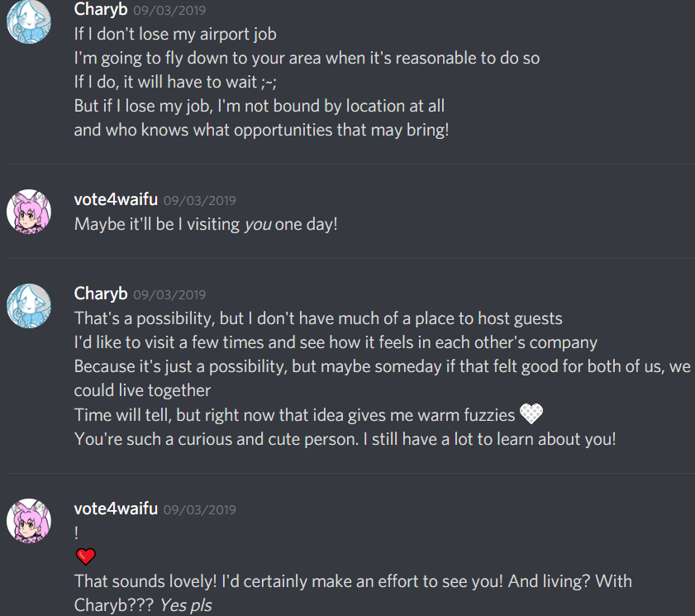Viewport: 695px width, 616px height.
Task: Click the timestamp on Charyb's airport job message
Action: coord(169,11)
